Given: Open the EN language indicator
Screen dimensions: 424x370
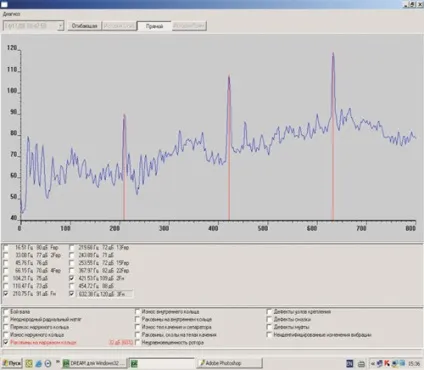Looking at the screenshot, I should (x=350, y=363).
